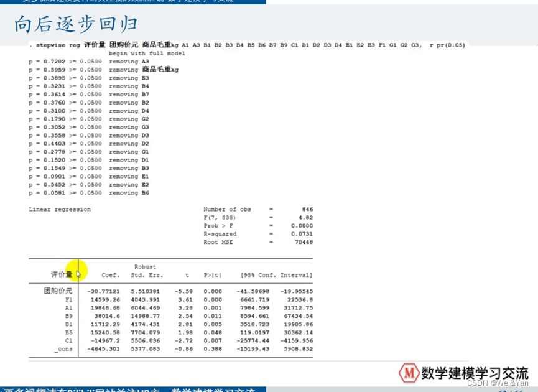538x392 pixels.
Task: Click the 'B9' row label in coefficient table
Action: 69,316
